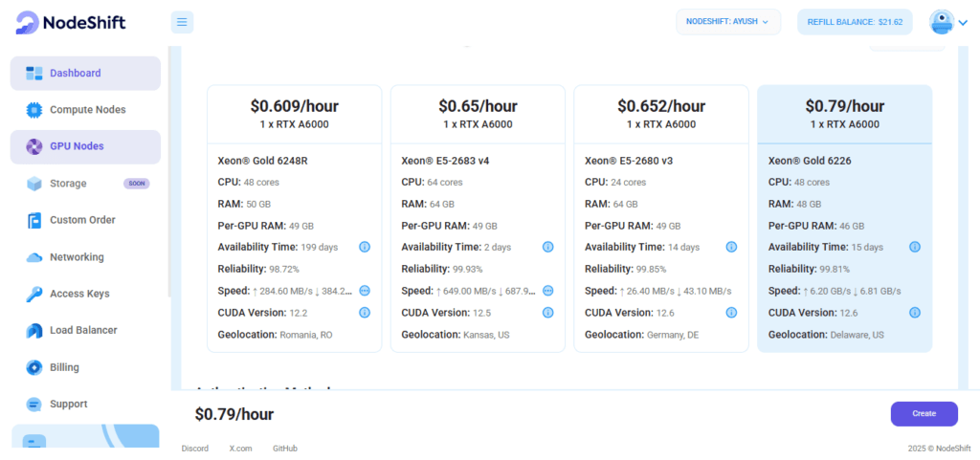Open Support from the sidebar
The image size is (980, 460).
click(85, 405)
